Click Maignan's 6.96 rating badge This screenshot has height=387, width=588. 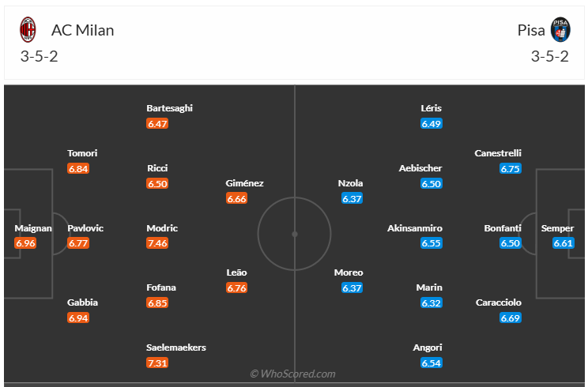26,243
